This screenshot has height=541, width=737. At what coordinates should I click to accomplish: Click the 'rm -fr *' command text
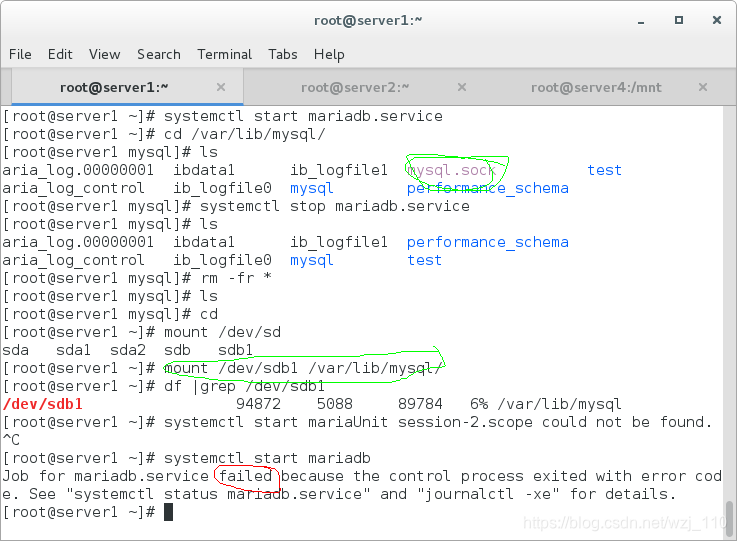click(x=236, y=278)
